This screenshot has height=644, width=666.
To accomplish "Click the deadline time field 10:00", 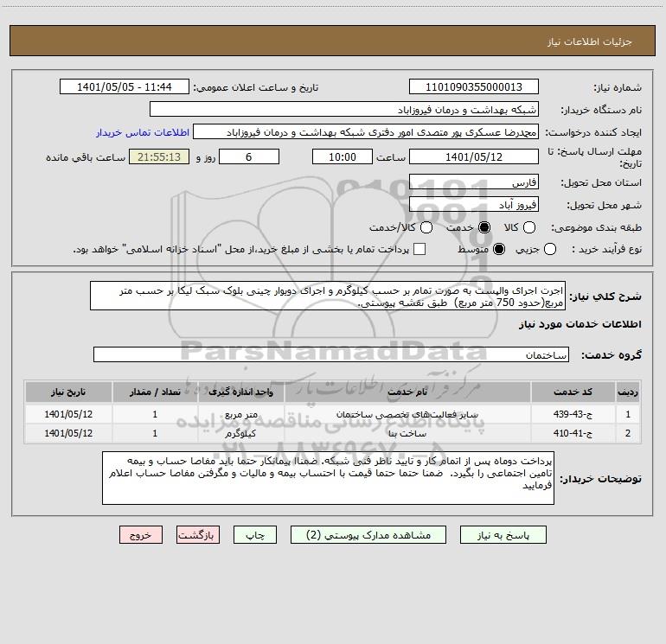I will (343, 156).
